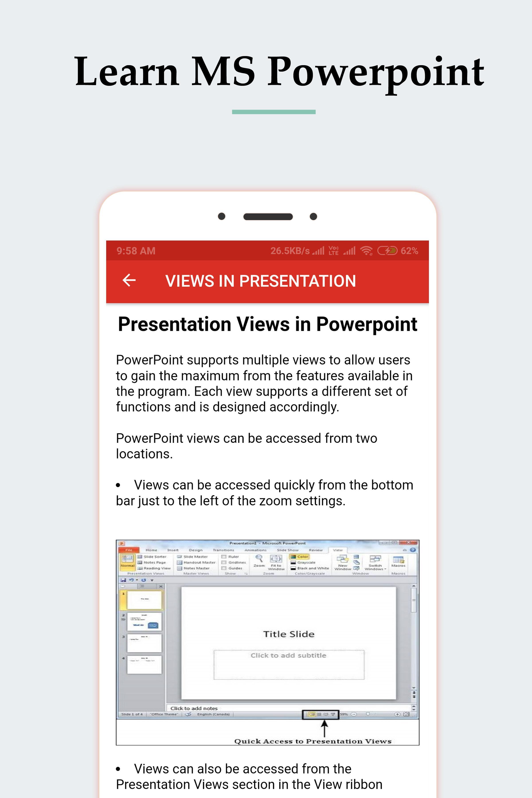Click the Zoom magnifier icon in ribbon

coord(259,558)
